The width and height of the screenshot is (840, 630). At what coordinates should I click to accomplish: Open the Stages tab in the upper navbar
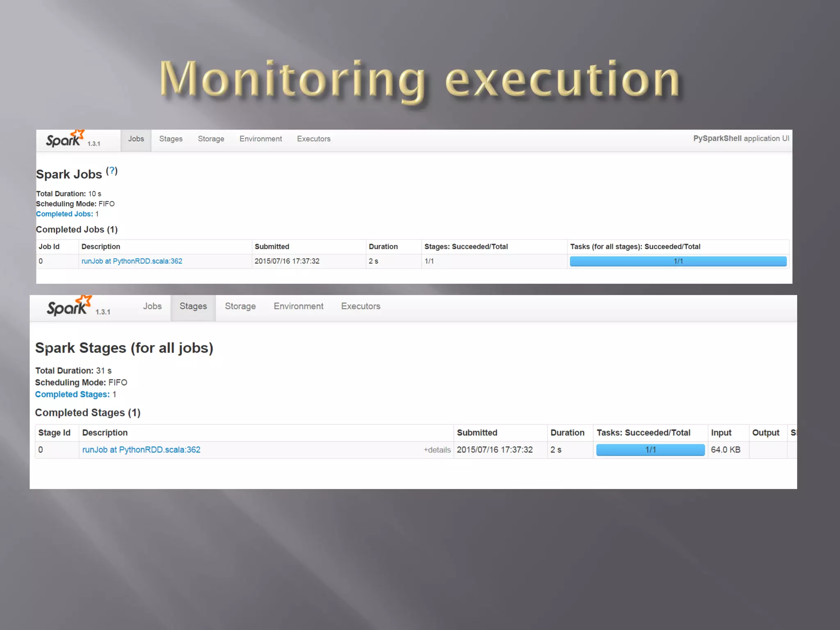click(171, 139)
